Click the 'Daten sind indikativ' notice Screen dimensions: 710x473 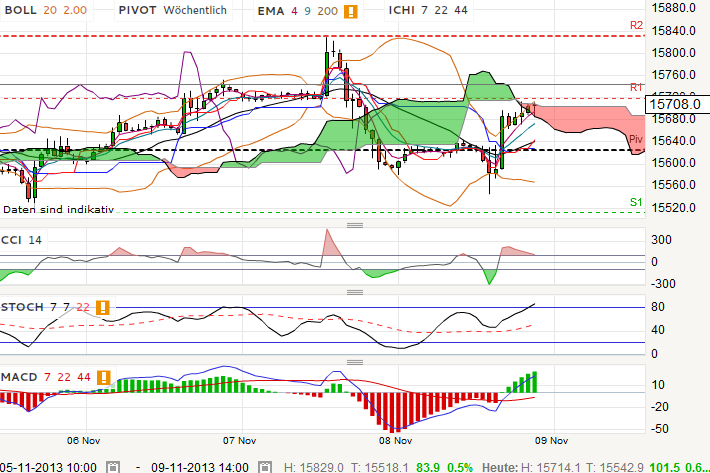(x=58, y=210)
